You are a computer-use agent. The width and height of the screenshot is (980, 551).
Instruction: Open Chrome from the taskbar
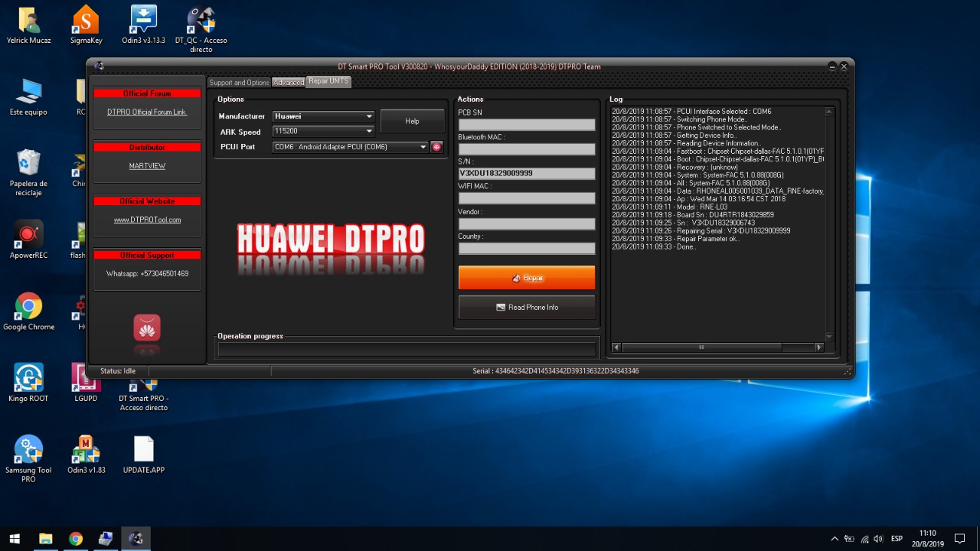click(75, 539)
